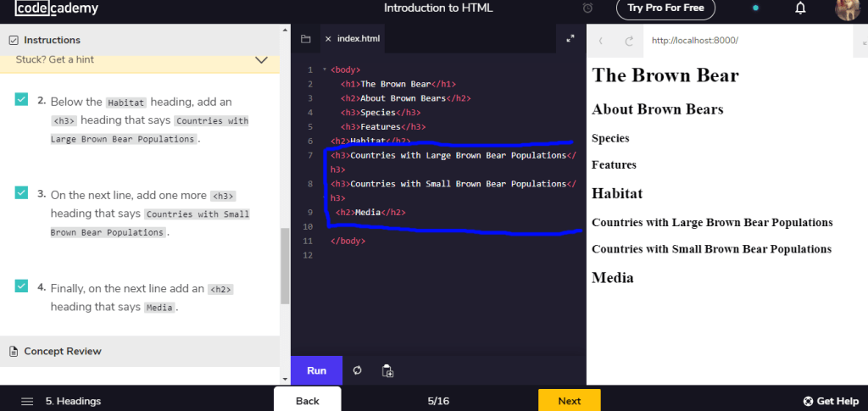Viewport: 868px width, 411px height.
Task: Click the browser refresh icon
Action: [x=629, y=41]
